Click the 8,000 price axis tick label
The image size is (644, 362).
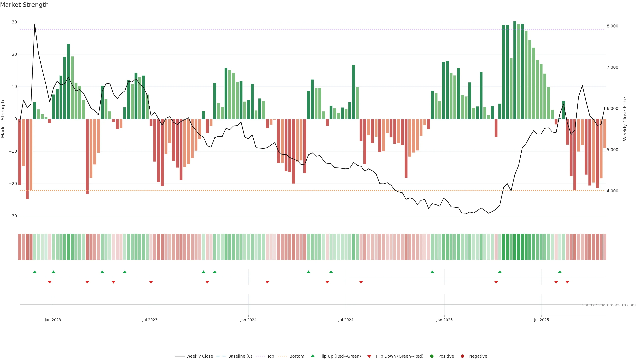pos(612,26)
